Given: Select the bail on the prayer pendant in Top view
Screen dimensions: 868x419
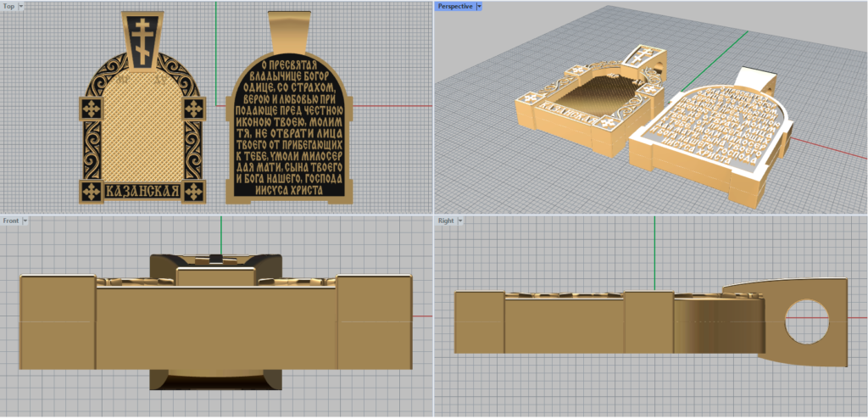Looking at the screenshot, I should click(x=287, y=32).
